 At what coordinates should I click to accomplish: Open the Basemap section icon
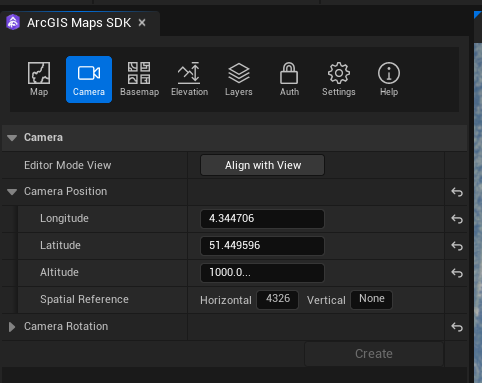139,79
